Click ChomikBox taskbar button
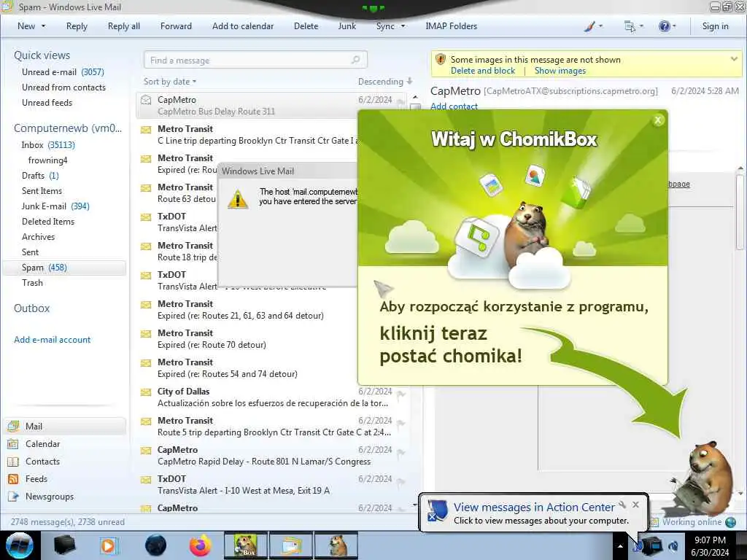The width and height of the screenshot is (747, 560). point(245,545)
